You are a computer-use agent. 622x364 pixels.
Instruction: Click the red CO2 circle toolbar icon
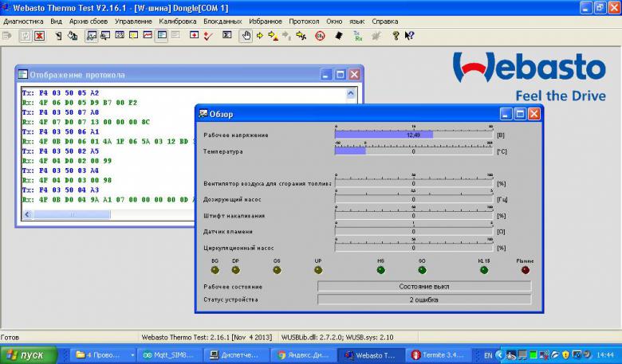[x=320, y=36]
